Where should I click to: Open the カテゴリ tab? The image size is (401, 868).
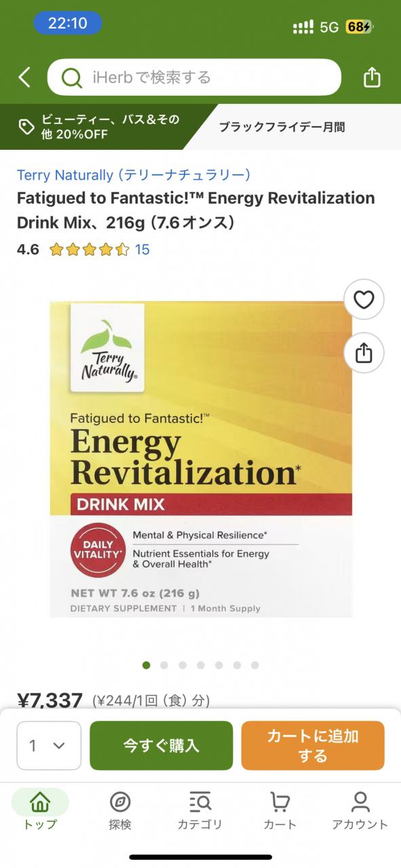(x=200, y=810)
